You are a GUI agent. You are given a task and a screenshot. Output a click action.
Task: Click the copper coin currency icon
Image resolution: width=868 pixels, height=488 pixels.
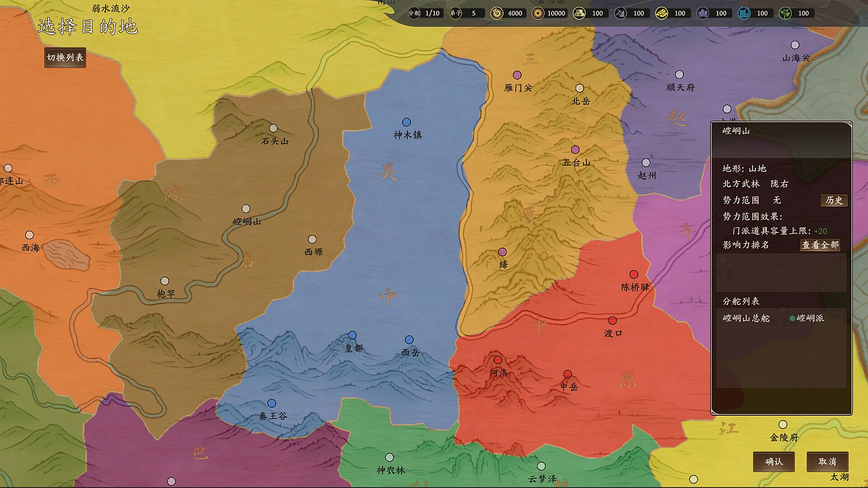(538, 13)
